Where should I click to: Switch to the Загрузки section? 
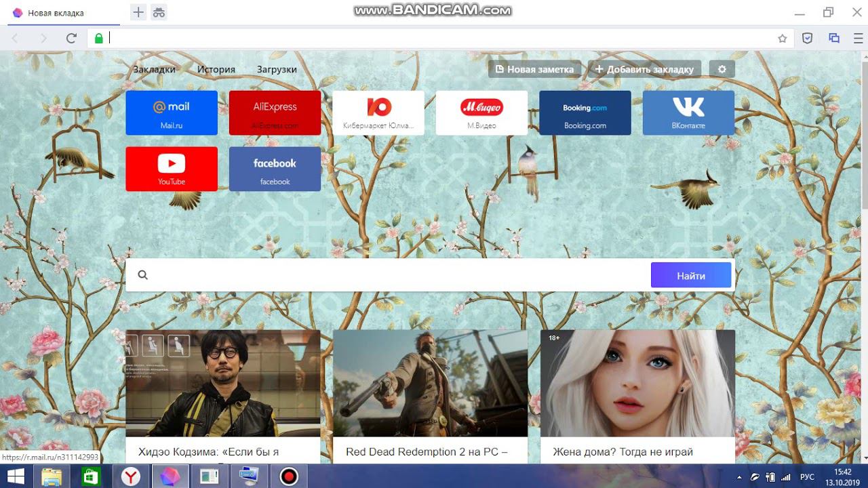click(277, 69)
